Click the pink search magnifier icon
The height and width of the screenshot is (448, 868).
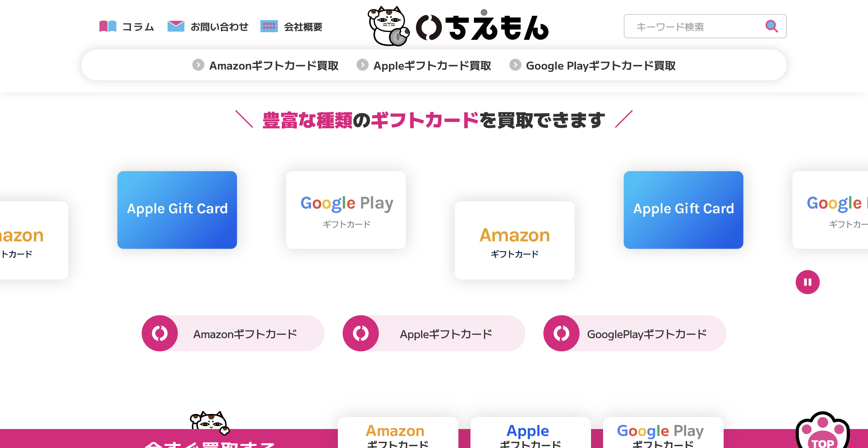[772, 26]
